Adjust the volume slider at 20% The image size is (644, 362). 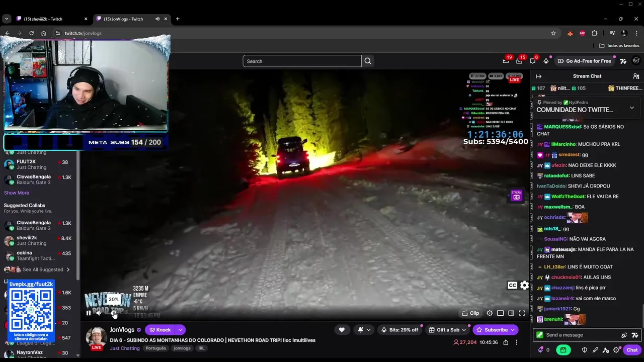[114, 313]
